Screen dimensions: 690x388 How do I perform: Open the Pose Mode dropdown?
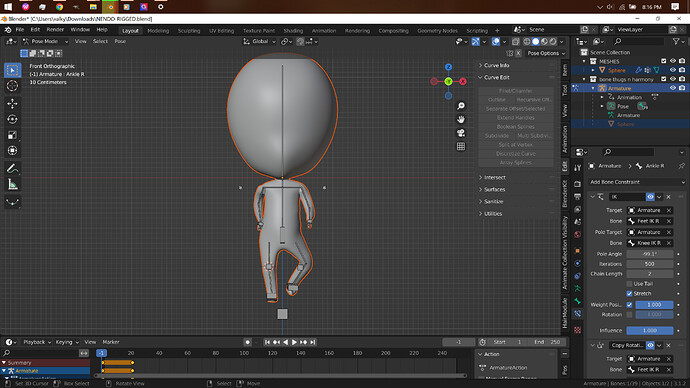tap(45, 41)
